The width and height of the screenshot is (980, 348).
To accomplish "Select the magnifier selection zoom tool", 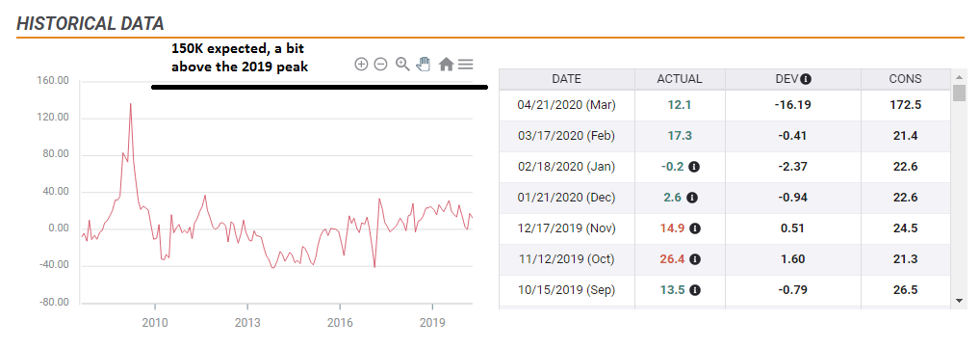I will (402, 64).
